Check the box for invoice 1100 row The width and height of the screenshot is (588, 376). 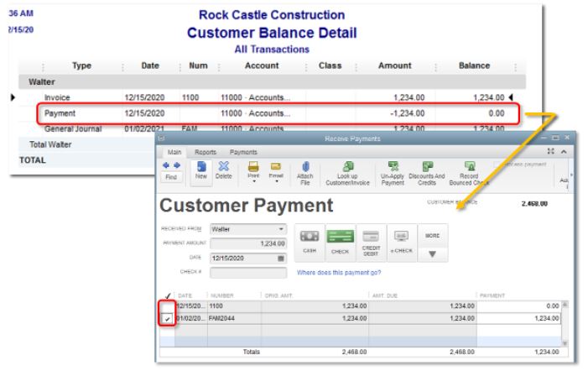tap(167, 306)
